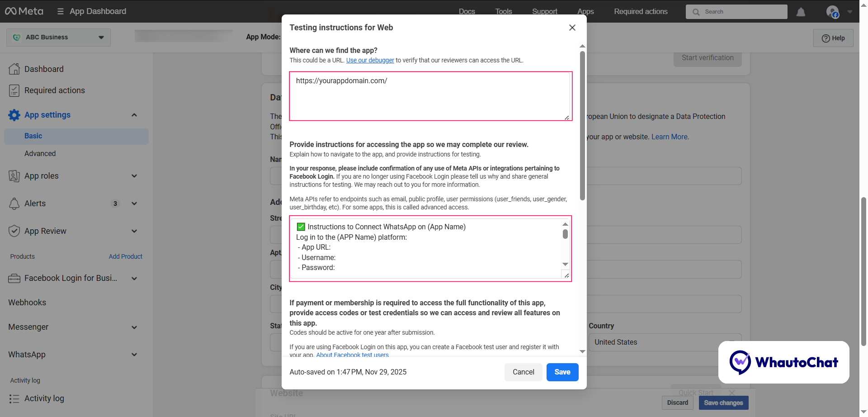Image resolution: width=868 pixels, height=417 pixels.
Task: Open Dashboard using the home icon
Action: pos(14,69)
